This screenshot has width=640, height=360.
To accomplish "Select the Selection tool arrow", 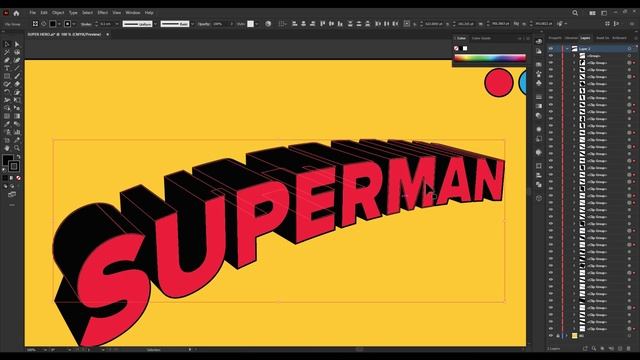I will [7, 44].
